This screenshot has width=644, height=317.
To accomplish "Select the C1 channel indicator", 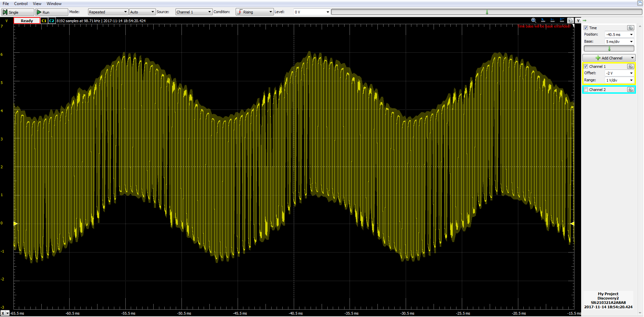I will (x=44, y=20).
